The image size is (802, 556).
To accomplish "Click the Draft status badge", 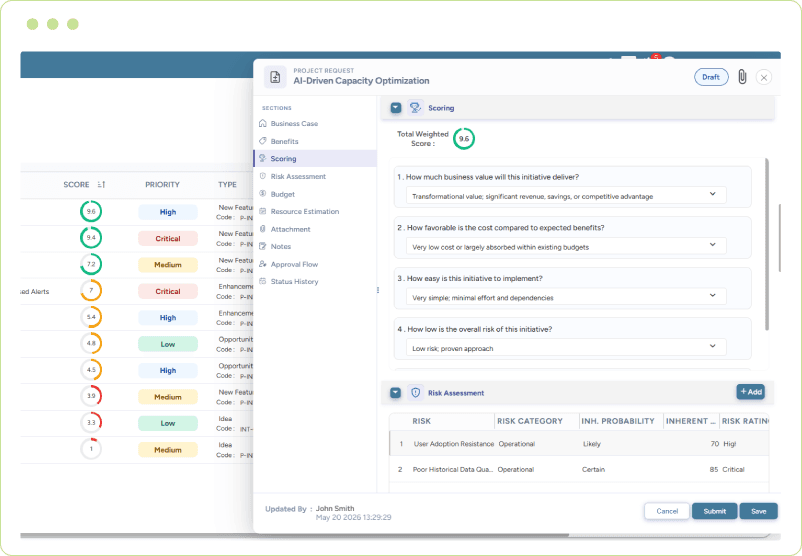I will [711, 77].
